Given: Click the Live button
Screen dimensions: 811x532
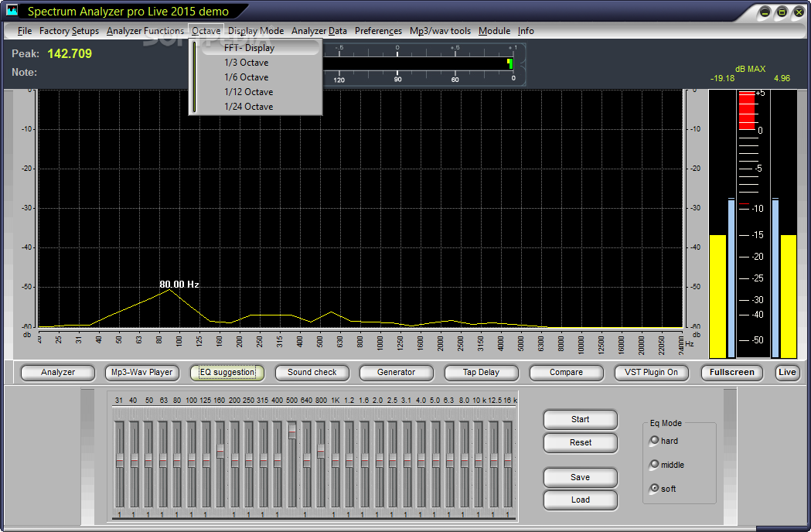Looking at the screenshot, I should coord(787,373).
